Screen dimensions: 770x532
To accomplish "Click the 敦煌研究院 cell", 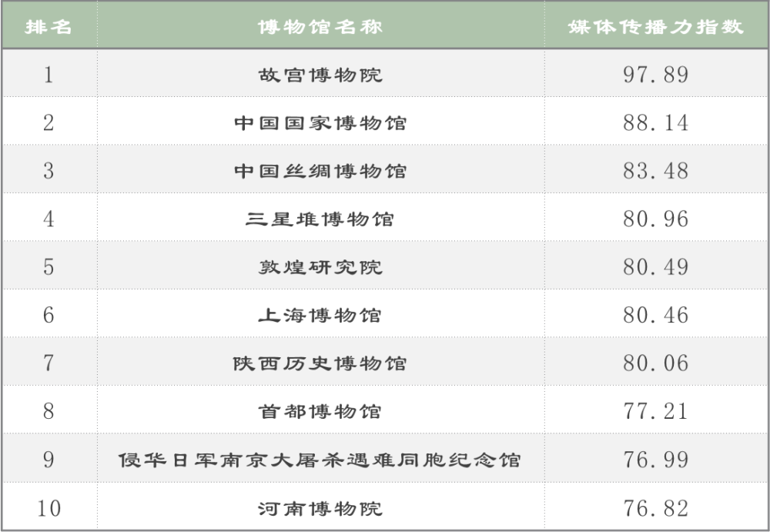I will tap(320, 267).
